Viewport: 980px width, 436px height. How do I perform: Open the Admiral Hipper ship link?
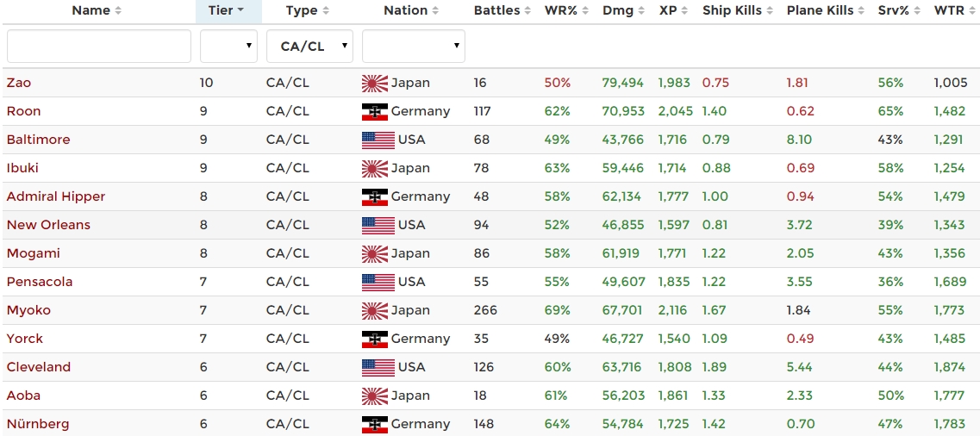point(56,196)
